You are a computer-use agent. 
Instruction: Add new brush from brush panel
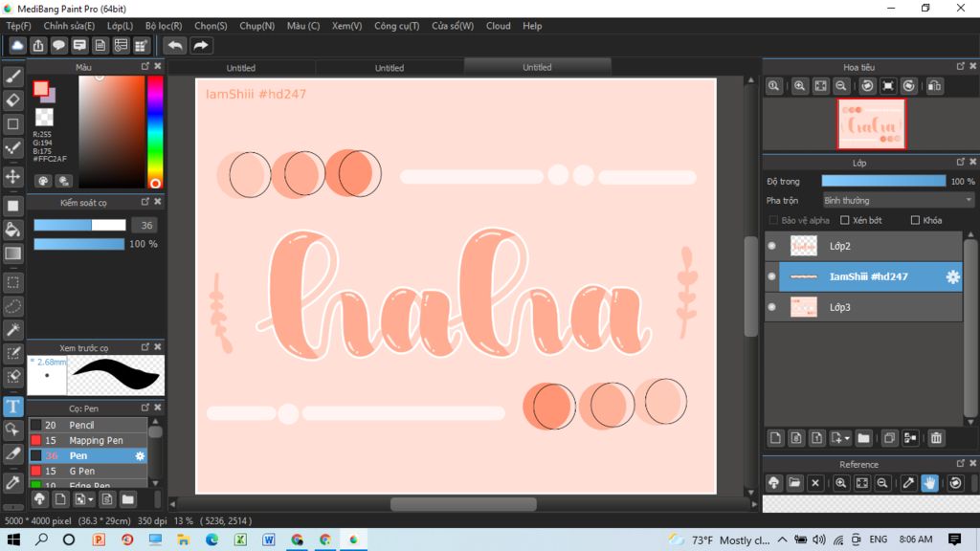coord(60,499)
